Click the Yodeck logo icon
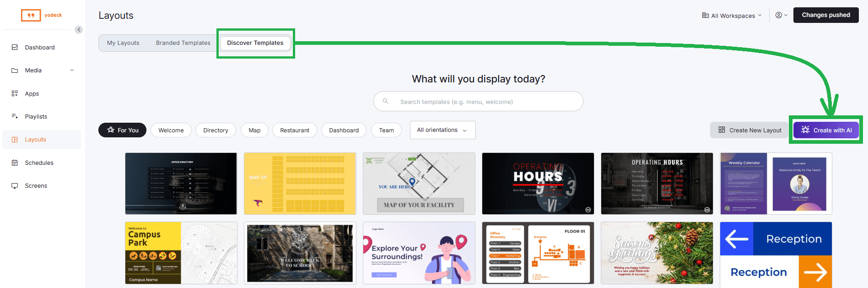 click(x=31, y=15)
